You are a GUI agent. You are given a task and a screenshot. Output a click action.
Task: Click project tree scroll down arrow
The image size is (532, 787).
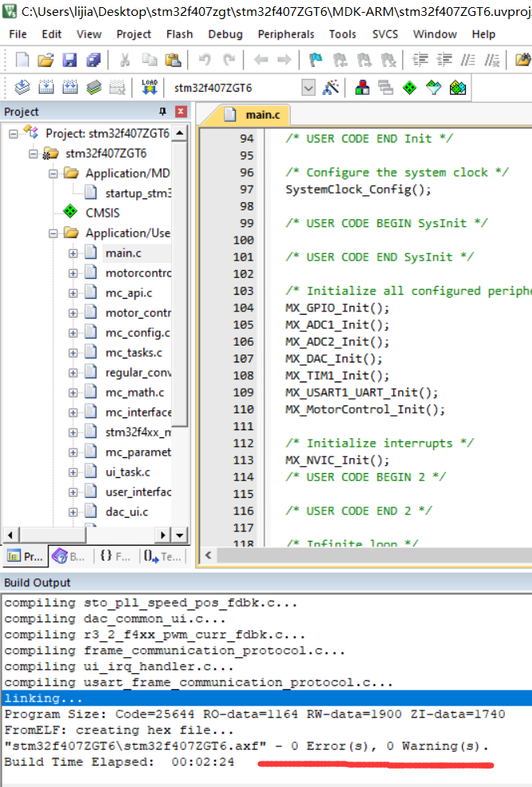coord(180,535)
